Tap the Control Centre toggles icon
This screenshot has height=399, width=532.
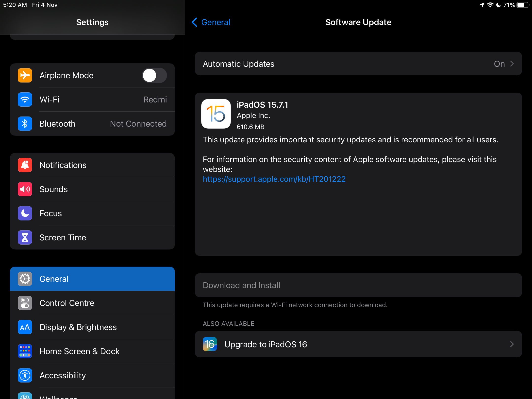click(x=25, y=303)
